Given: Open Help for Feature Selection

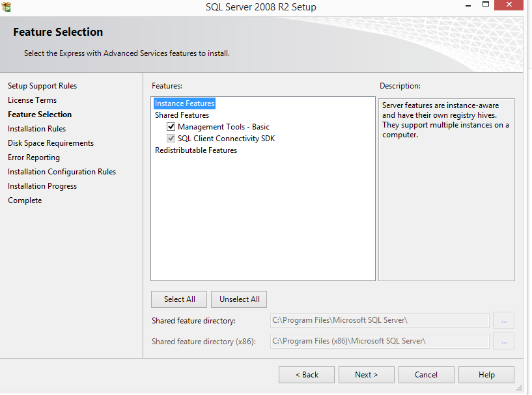Looking at the screenshot, I should 486,375.
